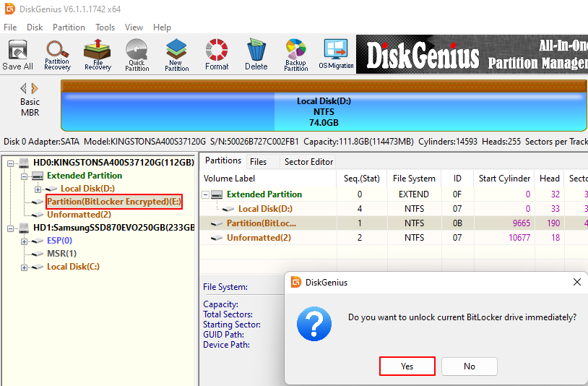
Task: Go to the previous disk arrow
Action: point(23,88)
